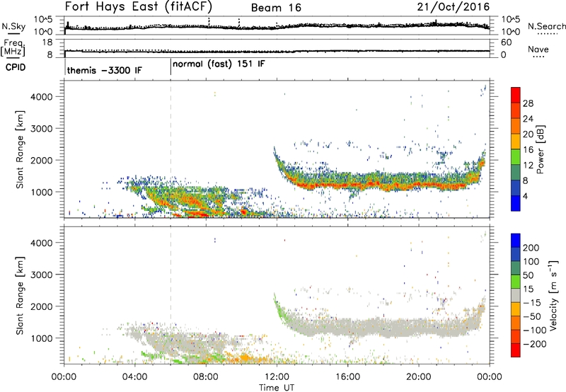Viewport: 566px width, 392px height.
Task: Click the "themis -3300 IF" mode label
Action: tap(104, 70)
